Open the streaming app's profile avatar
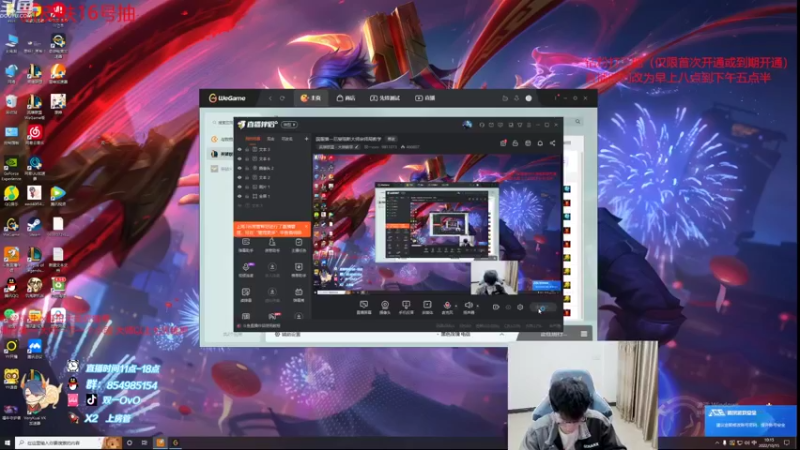 (467, 124)
